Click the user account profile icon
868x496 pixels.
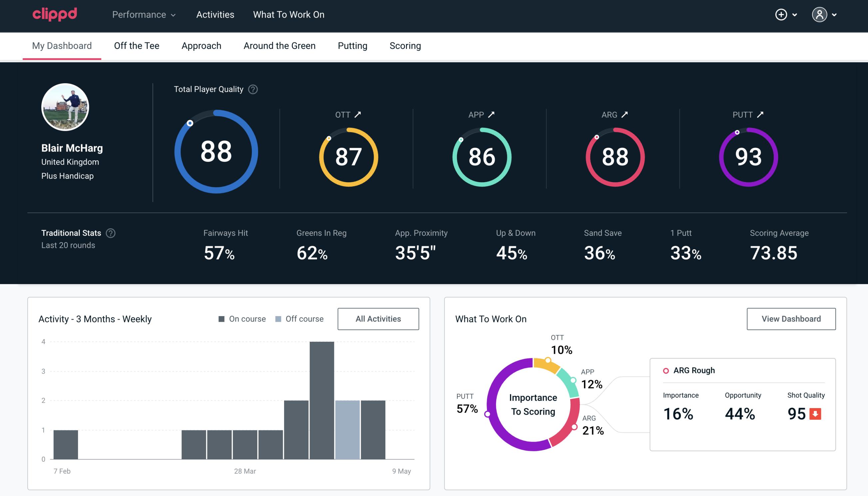coord(820,15)
